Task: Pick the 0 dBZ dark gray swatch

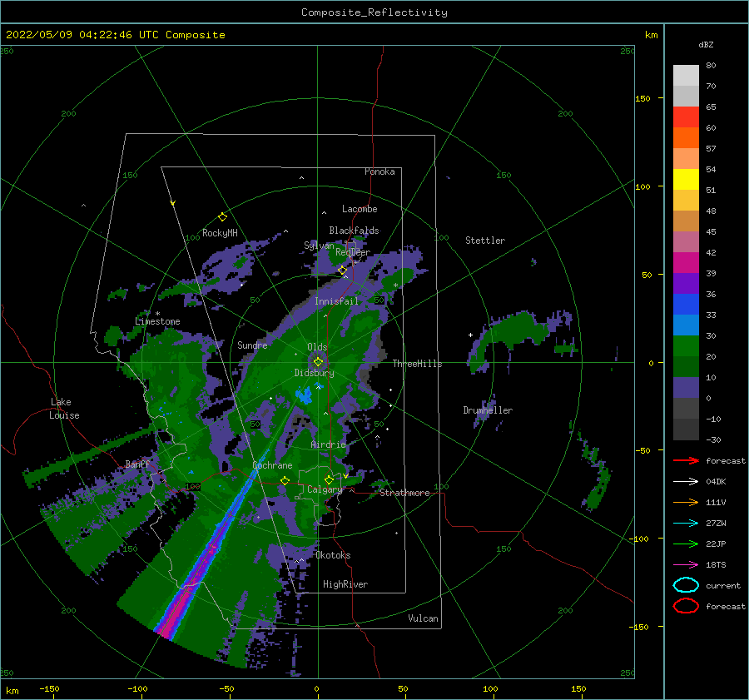Action: (686, 408)
